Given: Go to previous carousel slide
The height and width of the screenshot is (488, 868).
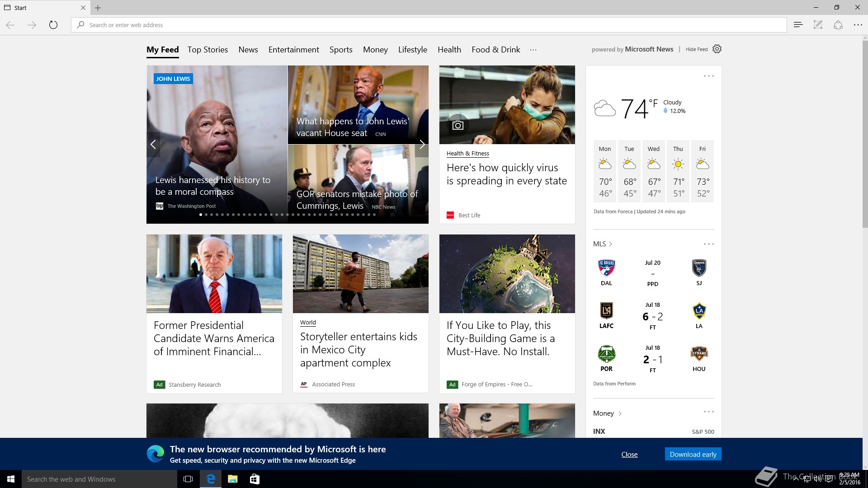Looking at the screenshot, I should 153,145.
